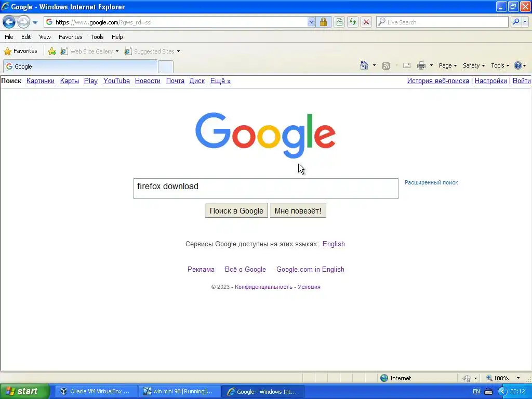Click the Live Search box

443,22
